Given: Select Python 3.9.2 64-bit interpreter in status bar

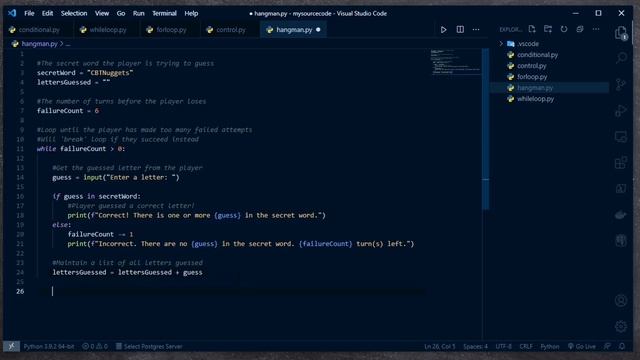Looking at the screenshot, I should point(49,347).
